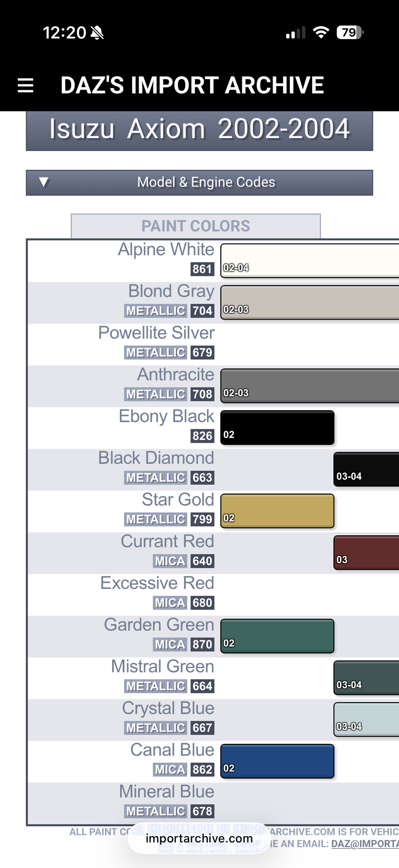This screenshot has width=399, height=868.
Task: Open the hamburger menu
Action: [26, 85]
